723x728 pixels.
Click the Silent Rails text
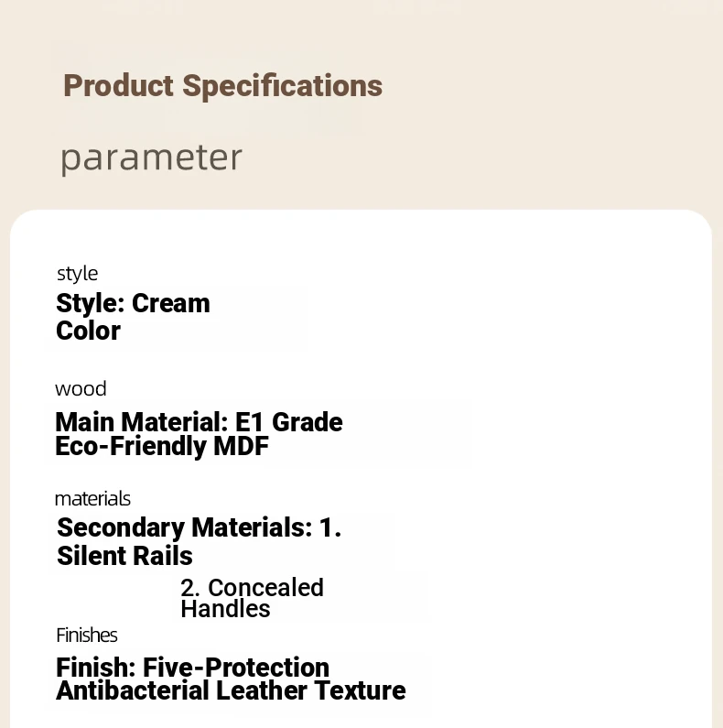(124, 556)
